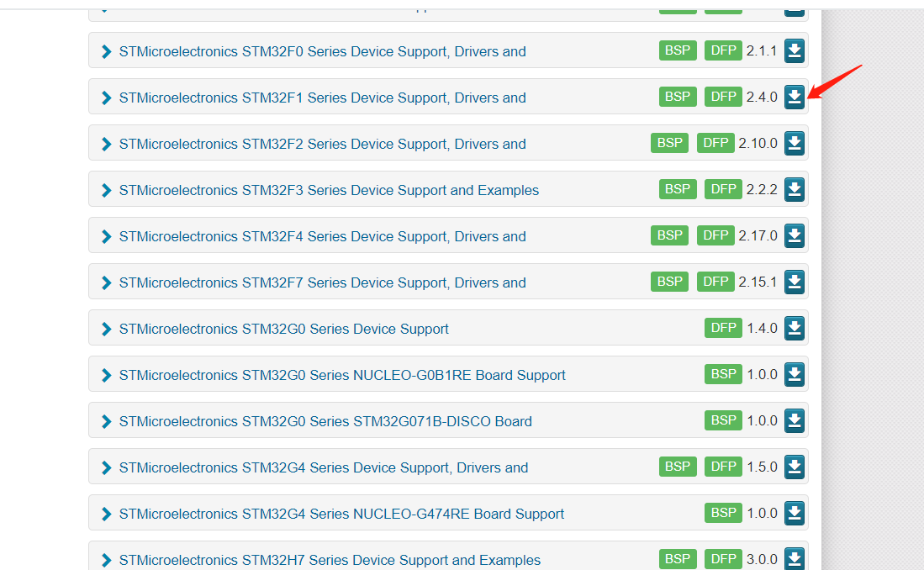Click the BSP badge on NUCLEO-G474RE row
The image size is (924, 570).
(723, 513)
